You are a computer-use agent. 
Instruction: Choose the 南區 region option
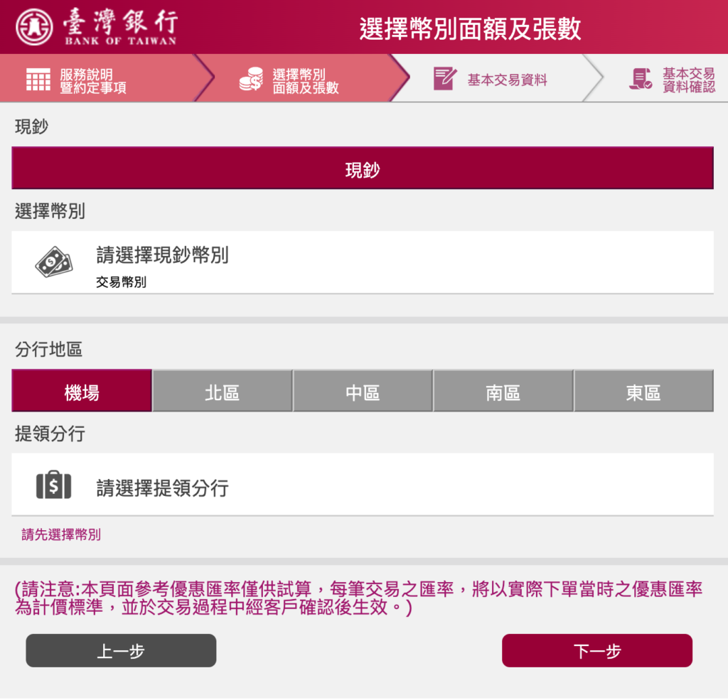click(x=503, y=392)
